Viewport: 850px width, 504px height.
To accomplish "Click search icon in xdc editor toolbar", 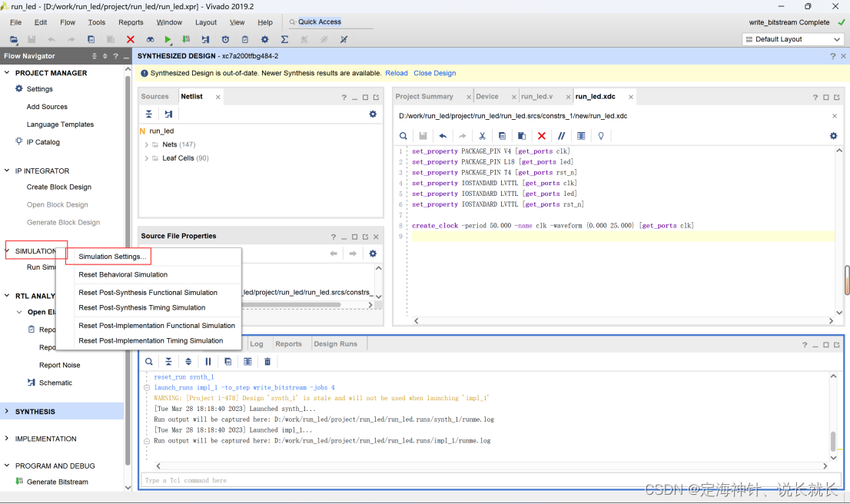I will [x=403, y=136].
